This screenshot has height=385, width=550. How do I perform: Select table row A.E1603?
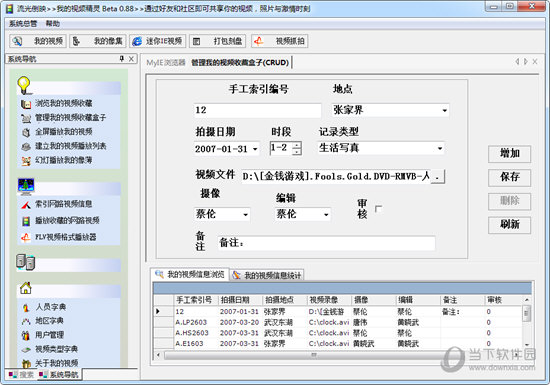(x=338, y=344)
